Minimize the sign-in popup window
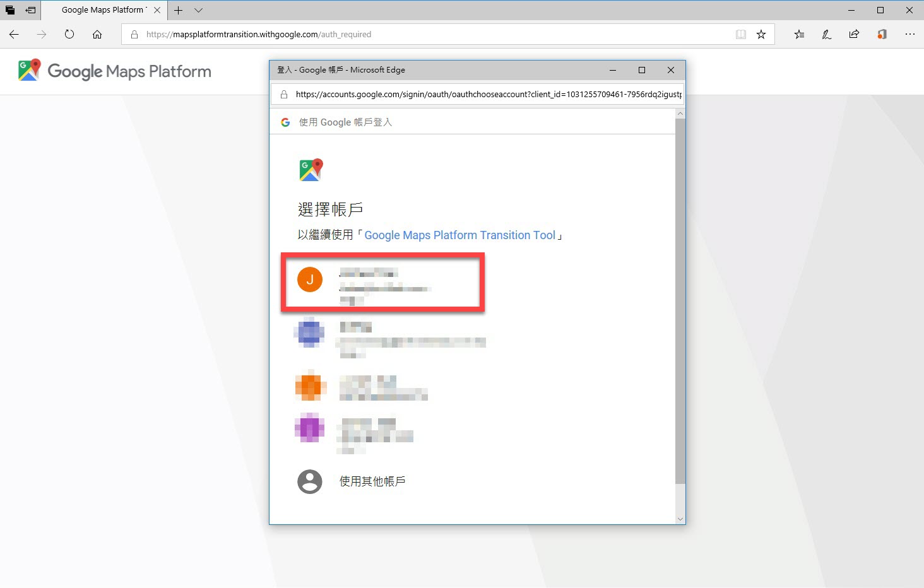The image size is (924, 588). (613, 70)
